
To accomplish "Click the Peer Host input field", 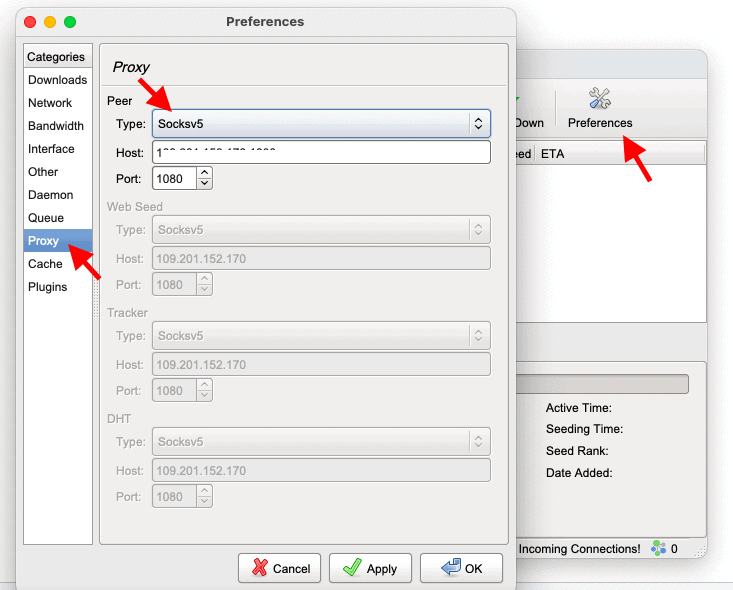I will 321,152.
